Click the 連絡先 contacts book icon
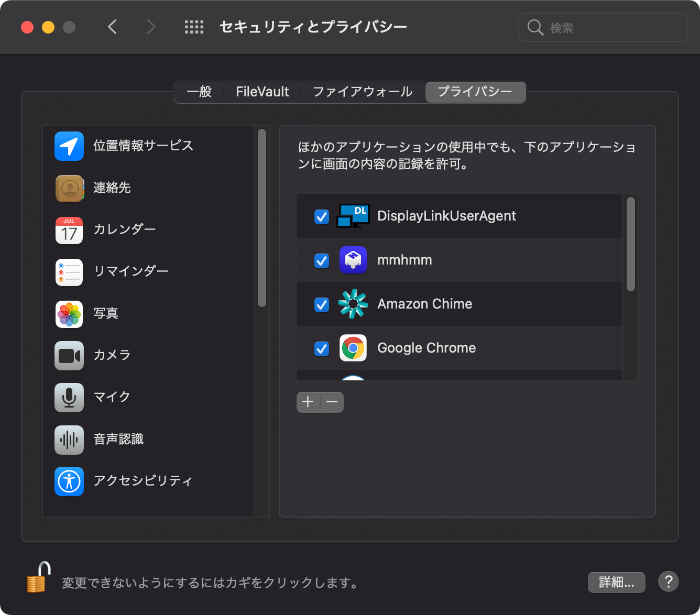 (x=69, y=188)
